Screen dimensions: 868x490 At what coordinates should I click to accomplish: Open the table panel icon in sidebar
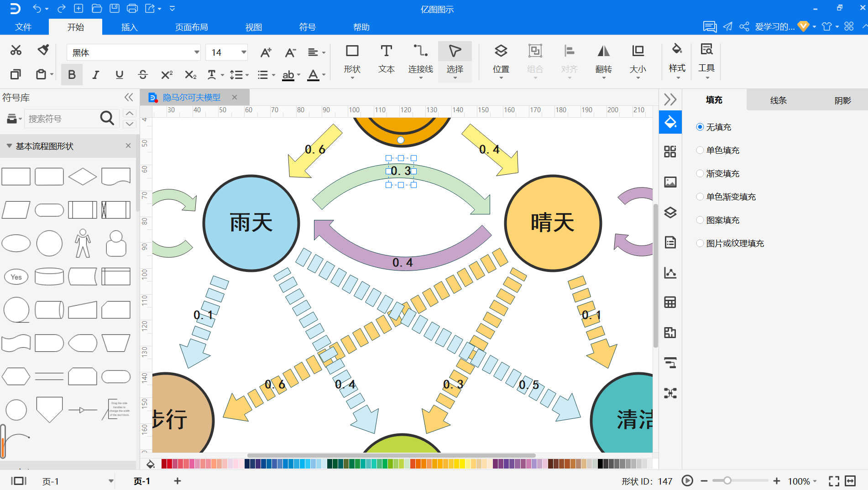click(670, 302)
